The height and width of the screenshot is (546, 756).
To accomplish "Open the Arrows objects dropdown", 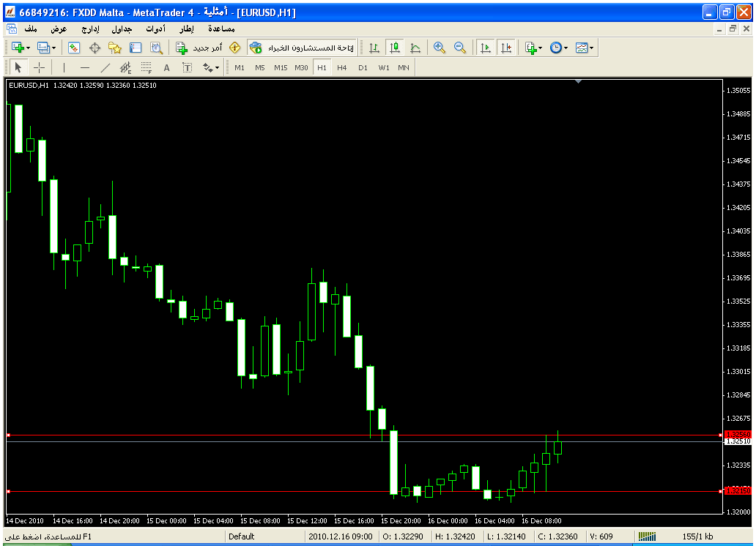I will tap(211, 67).
